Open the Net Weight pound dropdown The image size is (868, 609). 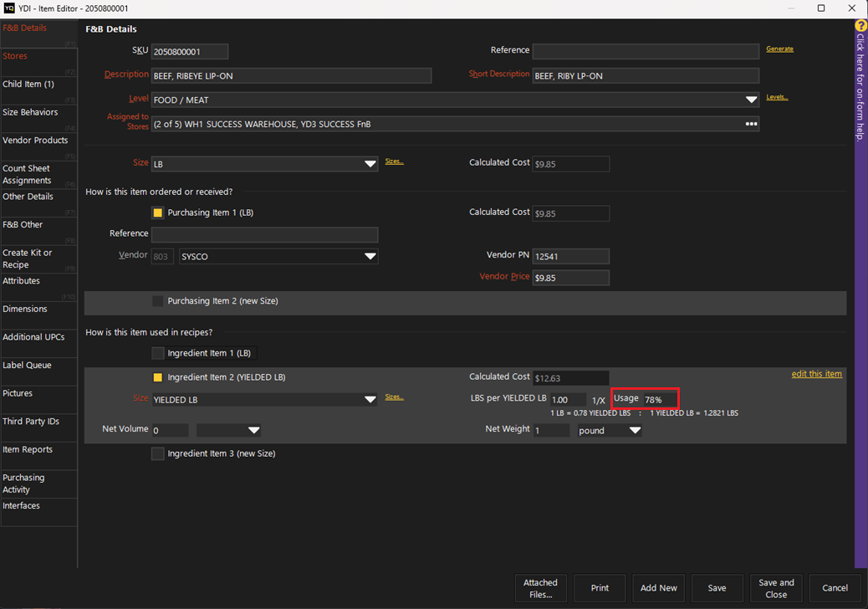(x=635, y=430)
